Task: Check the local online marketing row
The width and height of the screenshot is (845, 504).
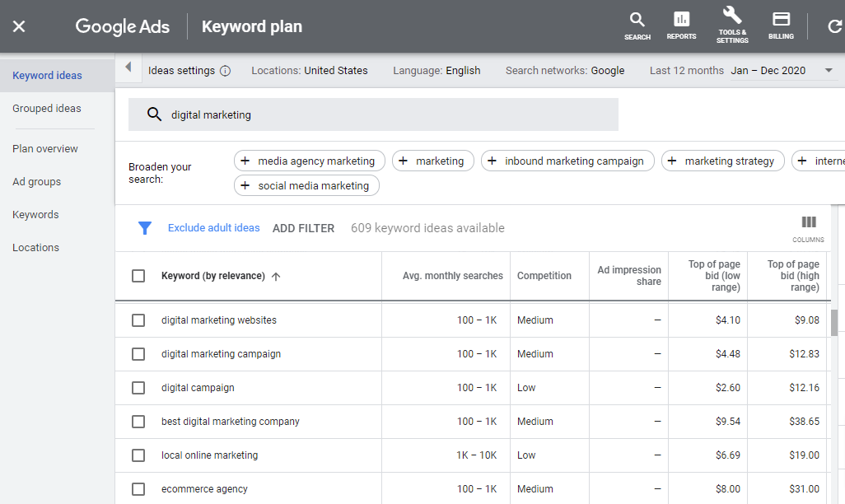Action: [138, 455]
